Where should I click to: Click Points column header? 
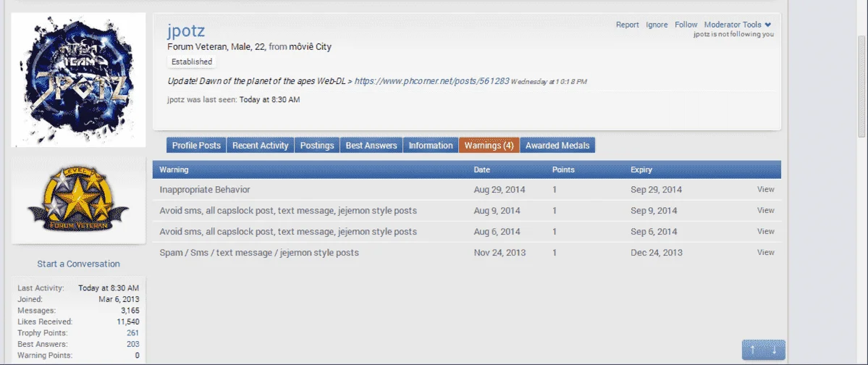coord(563,169)
